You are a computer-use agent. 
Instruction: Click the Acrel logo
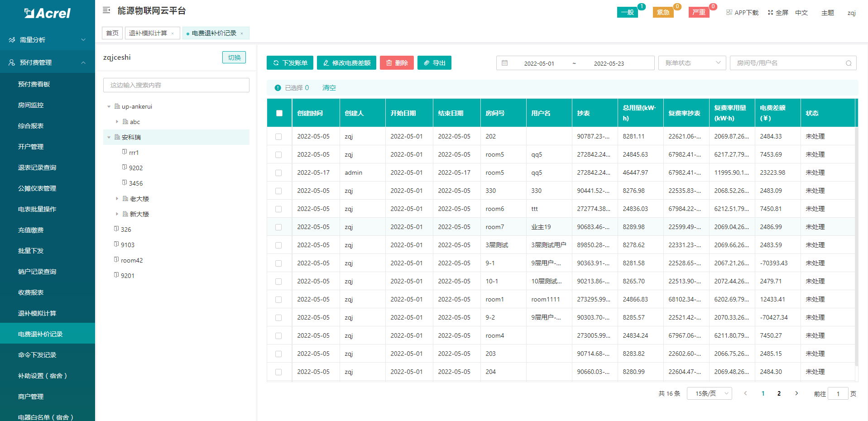tap(47, 13)
